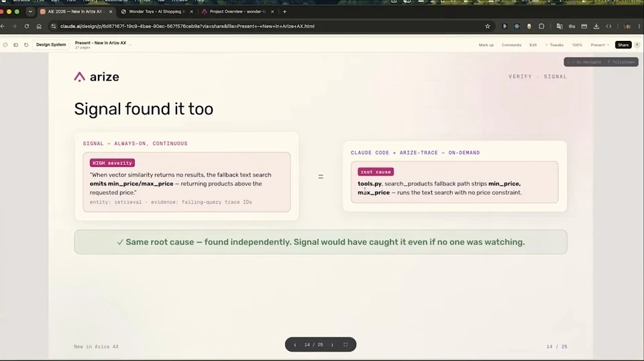Screen dimensions: 644x361
Task: Click the HIGH severity badge
Action: pyautogui.click(x=112, y=163)
